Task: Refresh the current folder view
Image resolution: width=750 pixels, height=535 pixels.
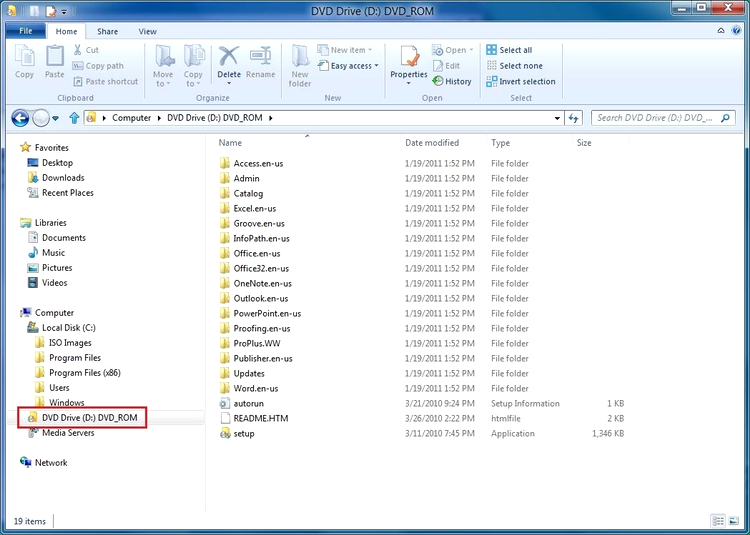Action: (x=574, y=118)
